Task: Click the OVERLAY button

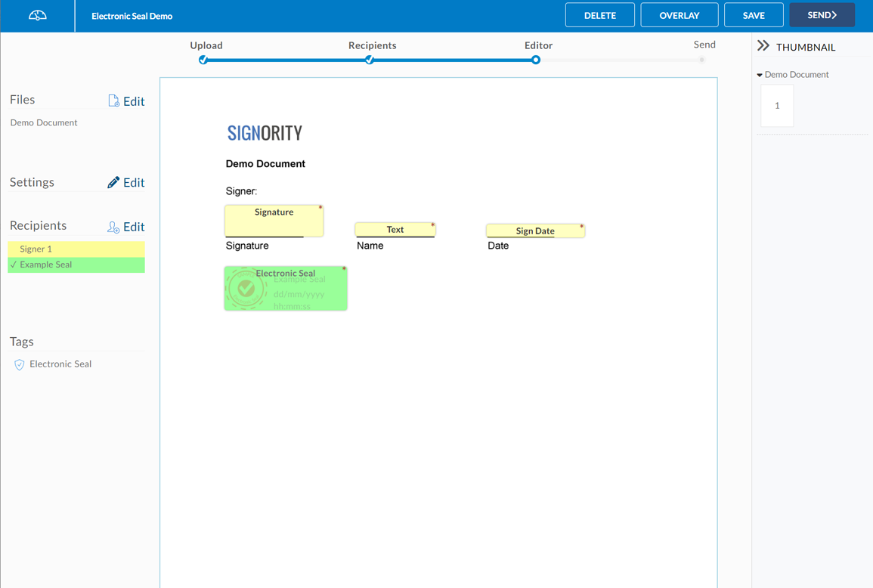Action: tap(679, 15)
